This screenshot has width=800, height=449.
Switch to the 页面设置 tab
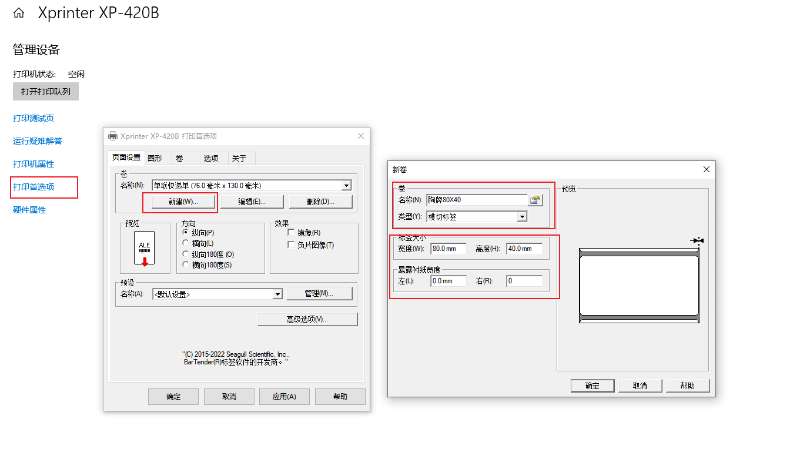pos(126,158)
